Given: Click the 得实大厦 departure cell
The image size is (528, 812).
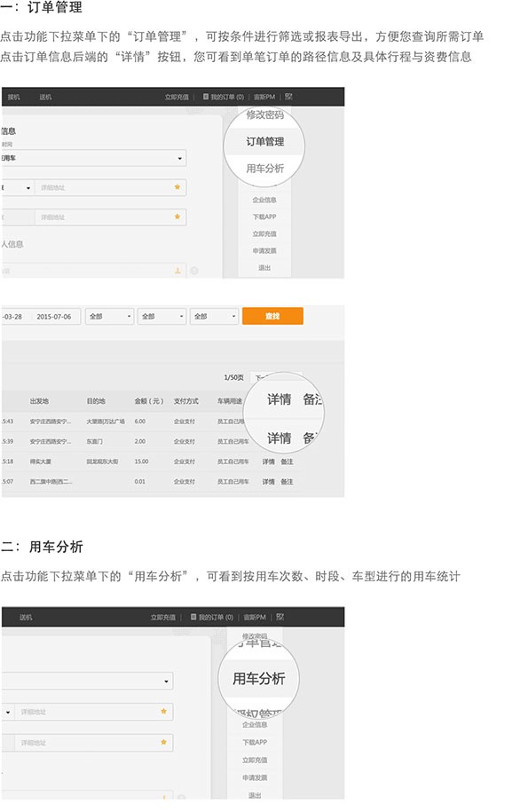Looking at the screenshot, I should (41, 461).
